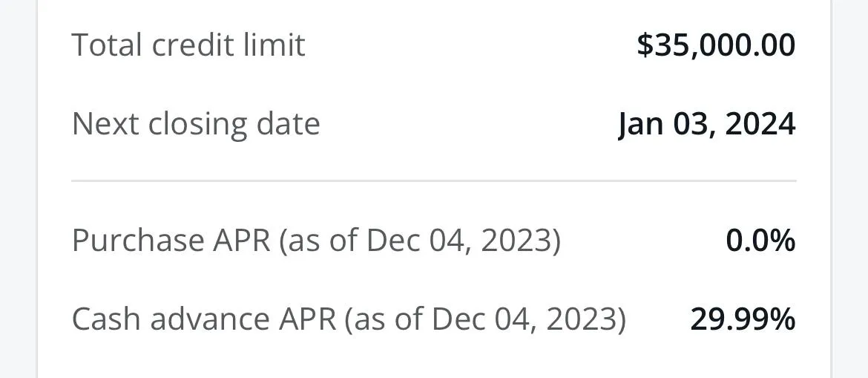
Task: Click the word 'Total' in credit limit row
Action: coord(107,45)
